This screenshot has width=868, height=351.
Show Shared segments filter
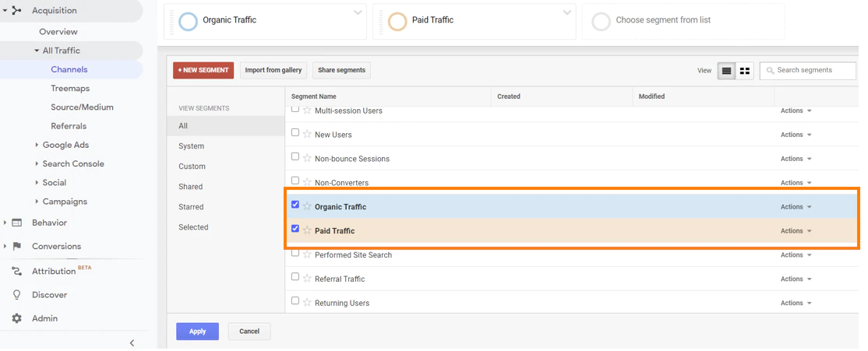[x=190, y=187]
